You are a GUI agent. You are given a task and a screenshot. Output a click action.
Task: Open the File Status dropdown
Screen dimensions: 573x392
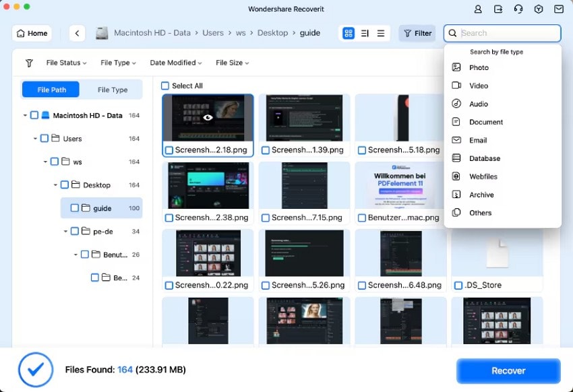coord(67,63)
